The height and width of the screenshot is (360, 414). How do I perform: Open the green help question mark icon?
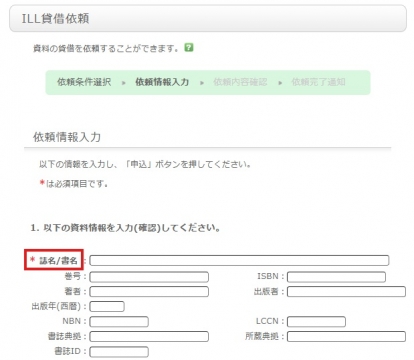coord(189,48)
